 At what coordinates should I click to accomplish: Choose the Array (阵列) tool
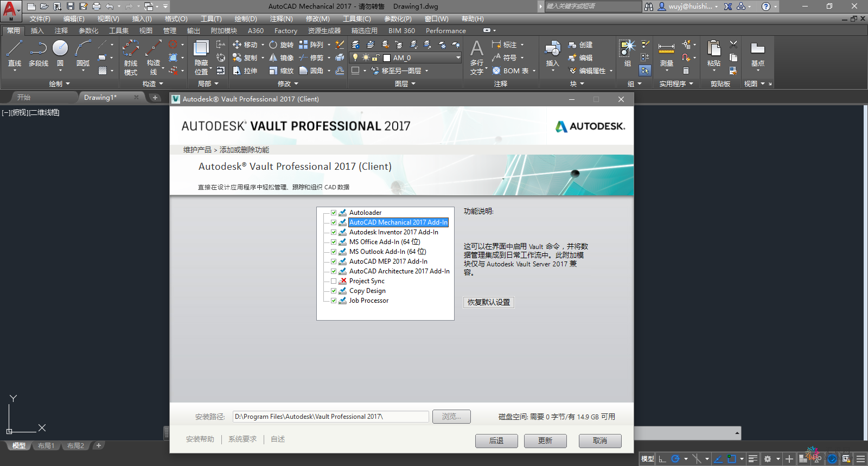[x=311, y=44]
